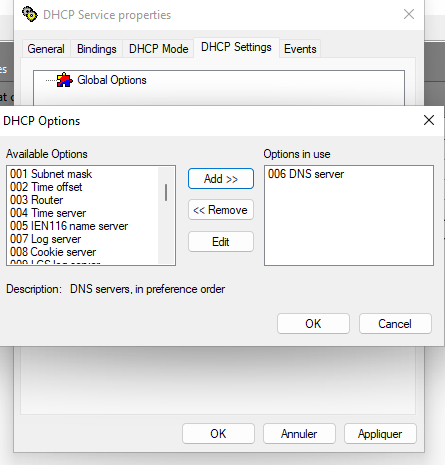Image resolution: width=445 pixels, height=465 pixels.
Task: Click the Edit button
Action: click(x=221, y=242)
